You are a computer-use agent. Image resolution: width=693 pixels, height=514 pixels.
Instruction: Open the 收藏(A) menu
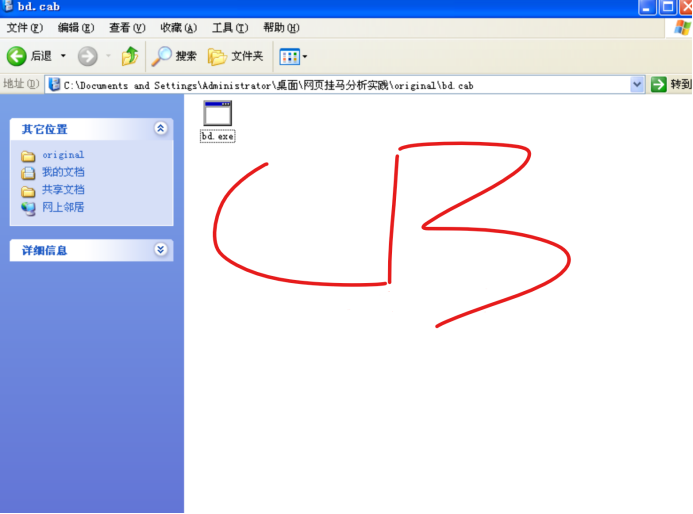179,28
